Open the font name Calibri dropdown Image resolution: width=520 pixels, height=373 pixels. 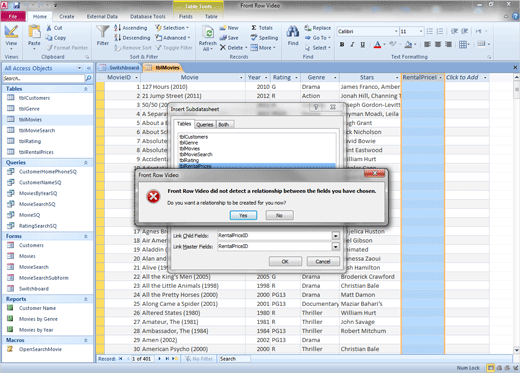pos(396,31)
